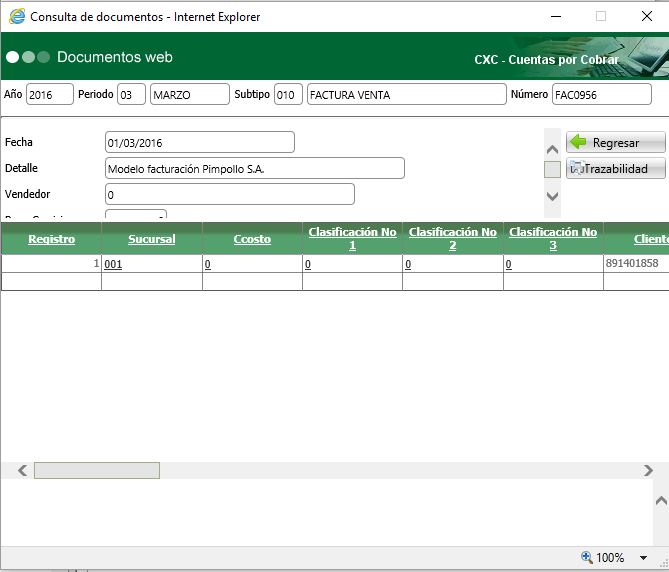
Task: Click the green arrow on Regresar
Action: [578, 142]
